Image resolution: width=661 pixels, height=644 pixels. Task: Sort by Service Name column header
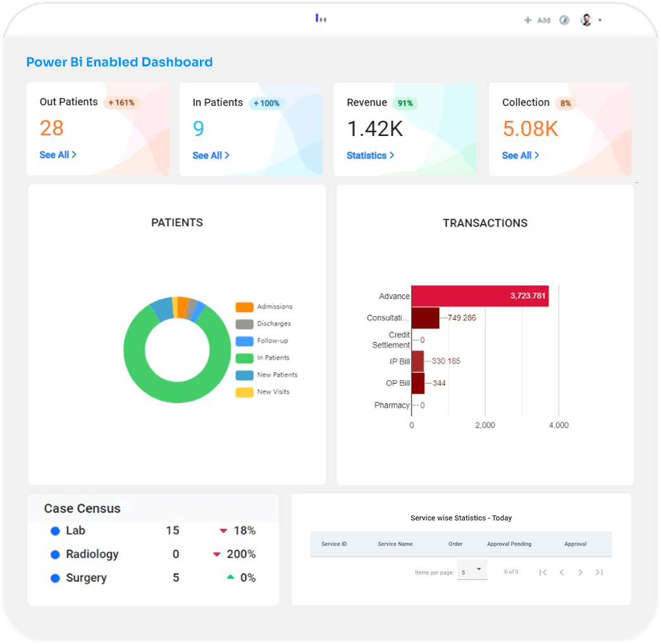click(395, 544)
